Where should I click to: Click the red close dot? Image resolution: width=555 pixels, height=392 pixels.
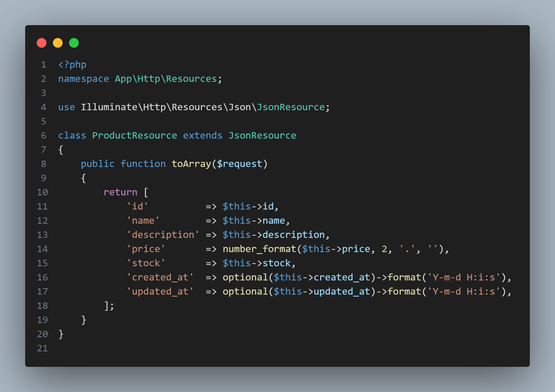pyautogui.click(x=42, y=43)
